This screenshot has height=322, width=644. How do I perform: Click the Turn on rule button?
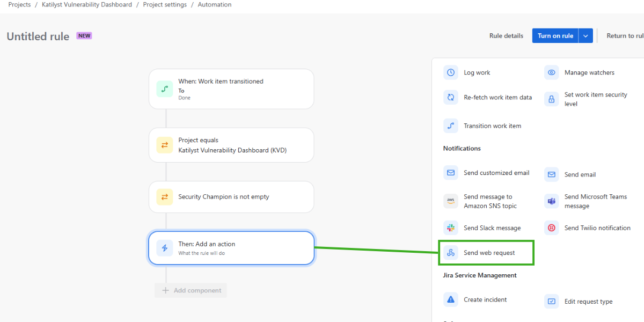[x=555, y=36]
